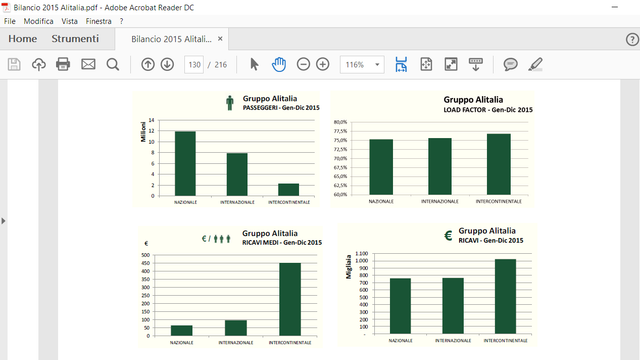This screenshot has height=360, width=640.
Task: Toggle the fit-width scrolling mode icon
Action: click(401, 64)
